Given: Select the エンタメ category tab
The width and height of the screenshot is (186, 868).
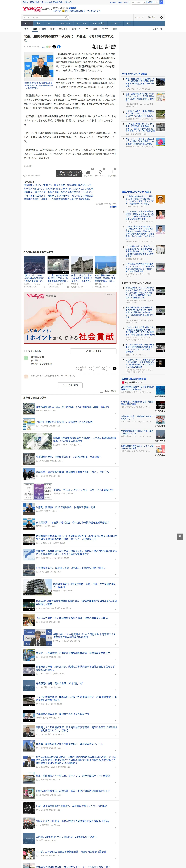Looking at the screenshot, I should pos(63,29).
